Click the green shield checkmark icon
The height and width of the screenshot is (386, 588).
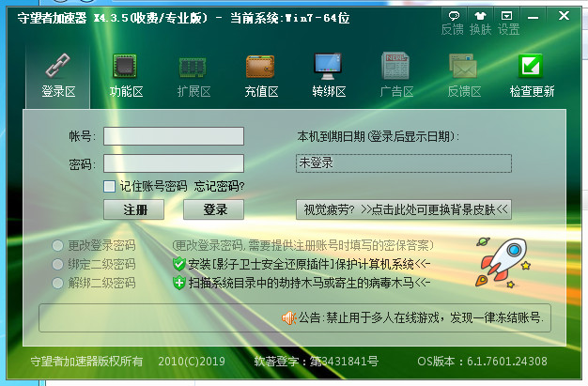point(179,264)
